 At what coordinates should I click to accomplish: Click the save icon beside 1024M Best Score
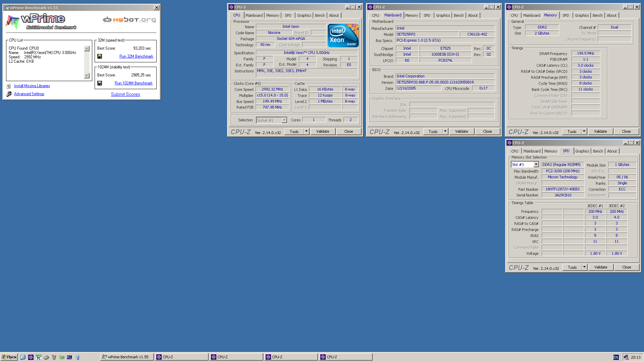[100, 83]
